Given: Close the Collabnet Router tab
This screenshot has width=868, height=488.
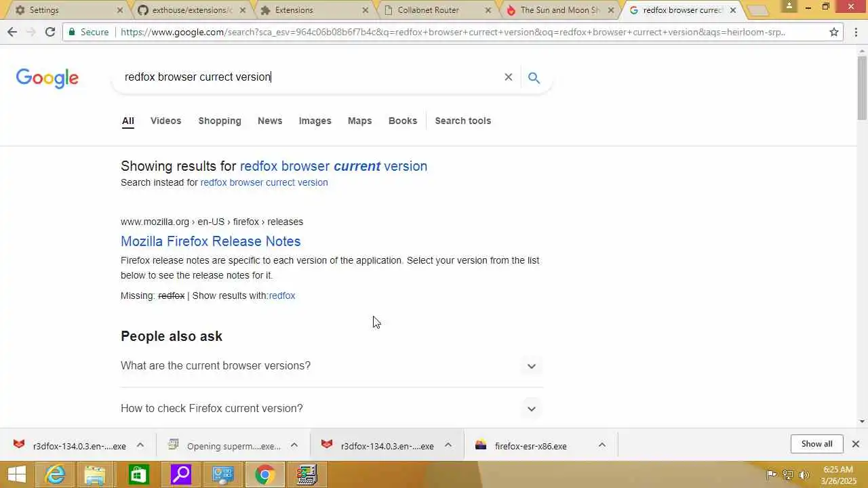Looking at the screenshot, I should 488,10.
